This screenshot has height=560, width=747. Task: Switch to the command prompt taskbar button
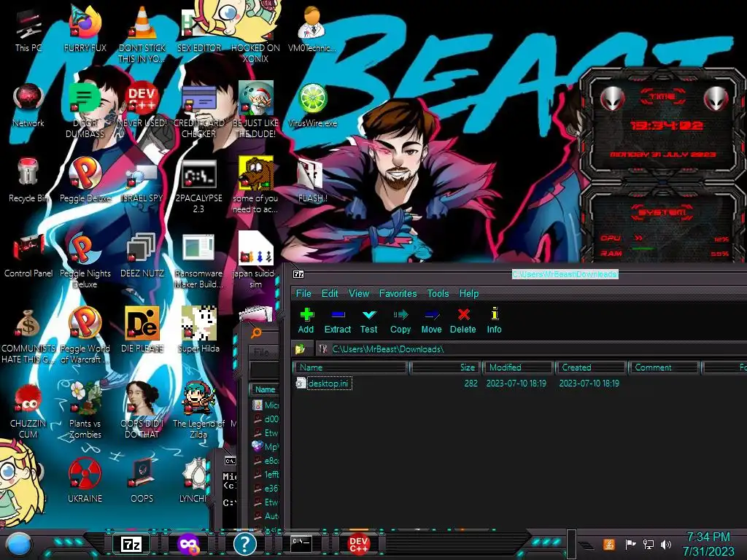tap(301, 543)
